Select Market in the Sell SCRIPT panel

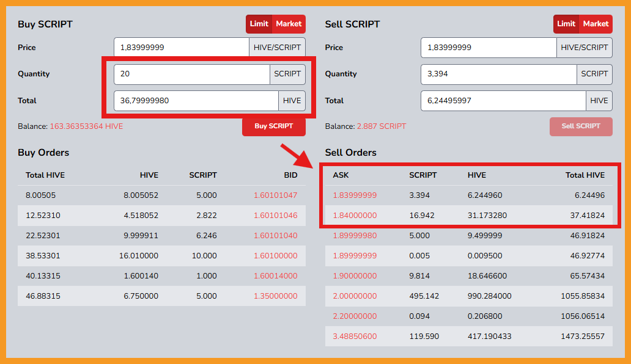click(x=596, y=24)
